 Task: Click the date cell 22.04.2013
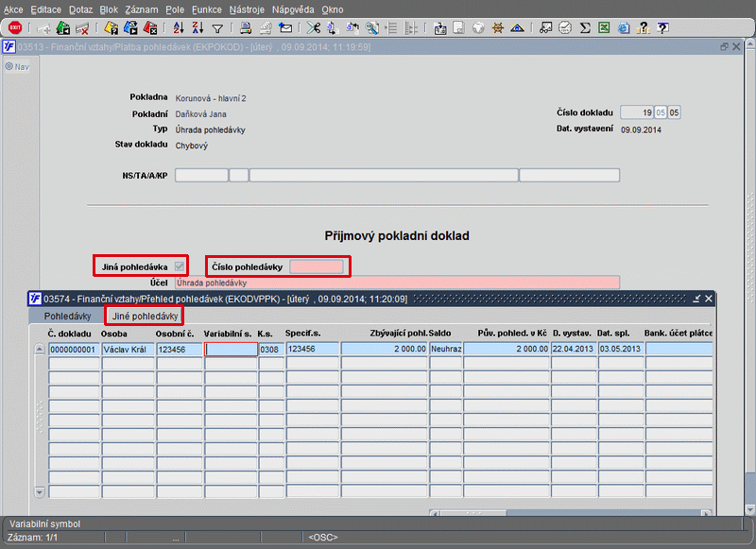coord(574,349)
